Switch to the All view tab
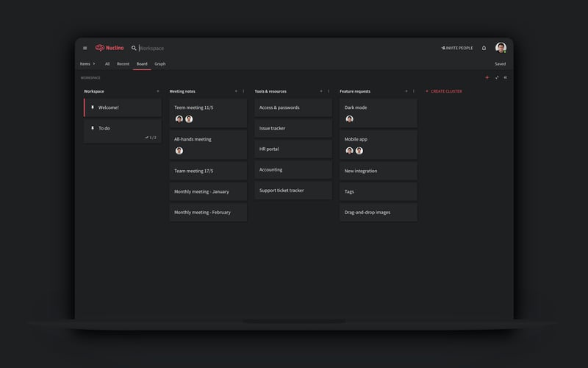 click(x=107, y=64)
